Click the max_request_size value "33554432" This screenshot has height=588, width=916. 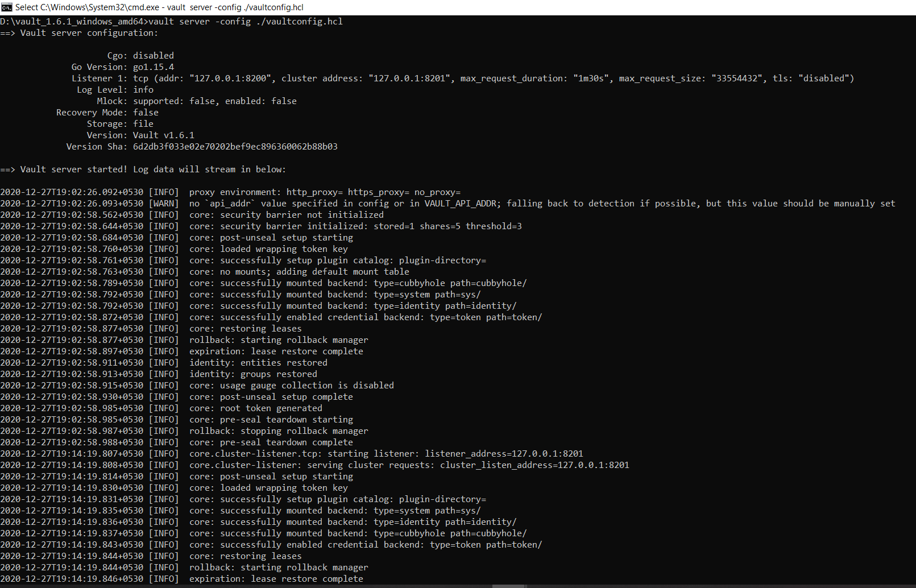(737, 78)
